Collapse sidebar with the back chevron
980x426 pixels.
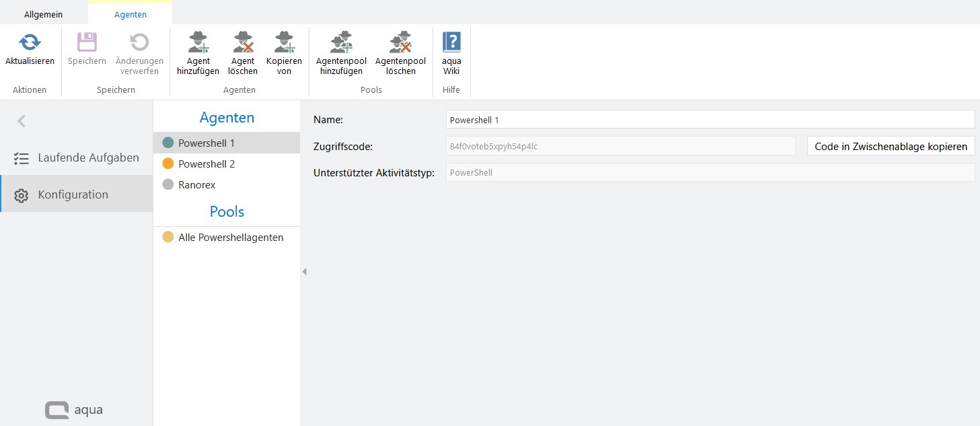[x=22, y=121]
